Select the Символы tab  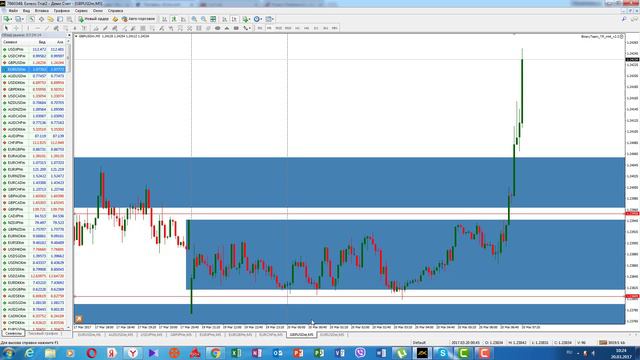pyautogui.click(x=13, y=334)
